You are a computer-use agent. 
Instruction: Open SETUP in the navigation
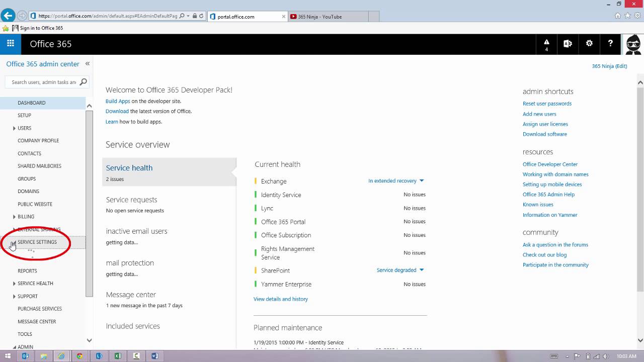[x=25, y=115]
